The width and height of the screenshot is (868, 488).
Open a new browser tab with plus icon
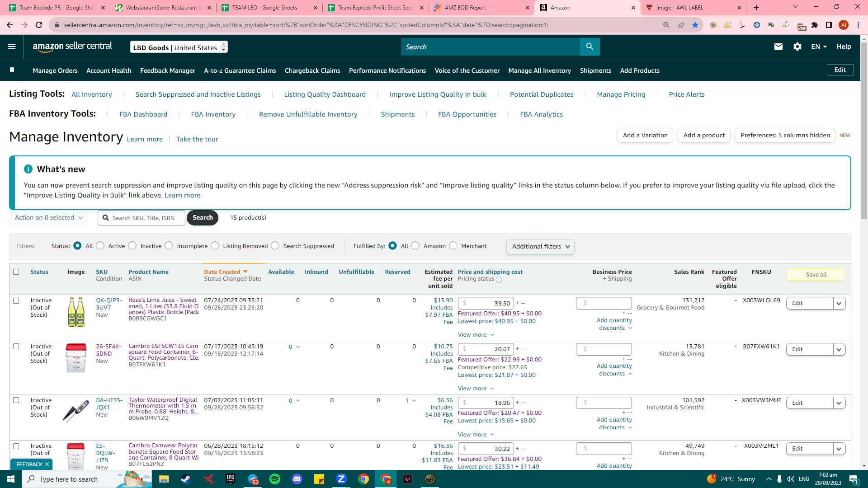pyautogui.click(x=756, y=8)
